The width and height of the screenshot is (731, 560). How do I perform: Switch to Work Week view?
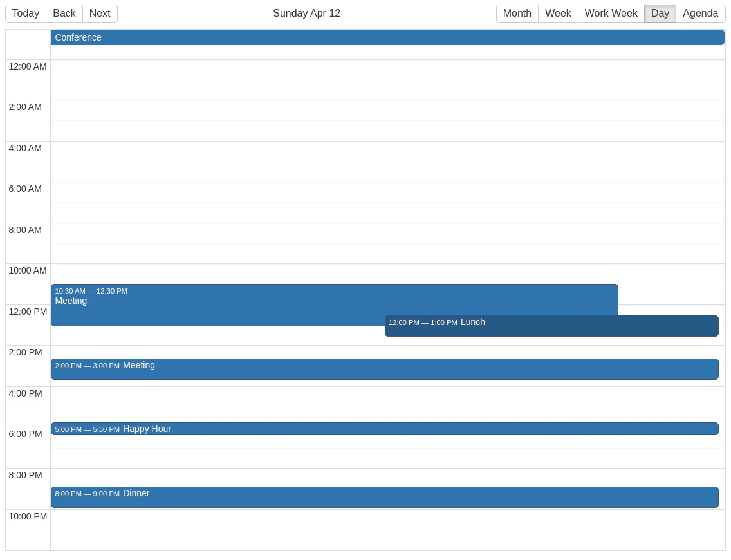[611, 13]
